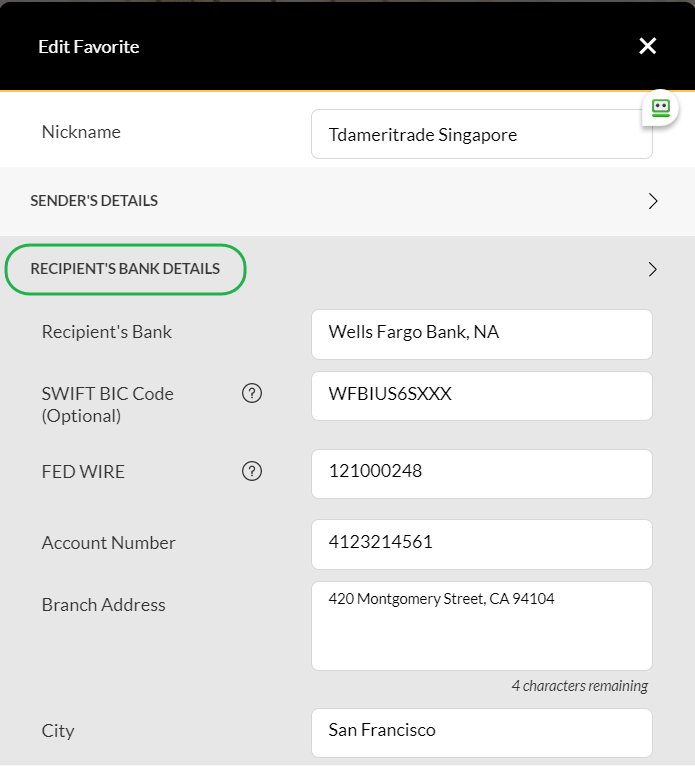Edit the Nickname field
The height and width of the screenshot is (766, 695).
pyautogui.click(x=482, y=134)
